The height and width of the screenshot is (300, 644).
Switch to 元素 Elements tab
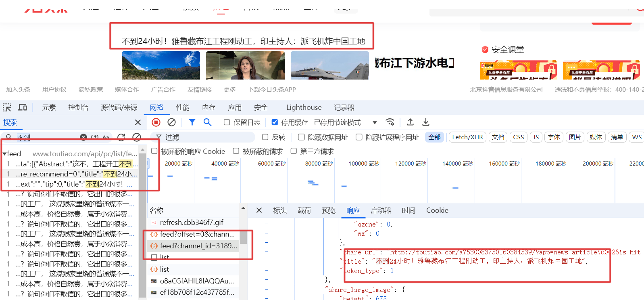tap(49, 107)
